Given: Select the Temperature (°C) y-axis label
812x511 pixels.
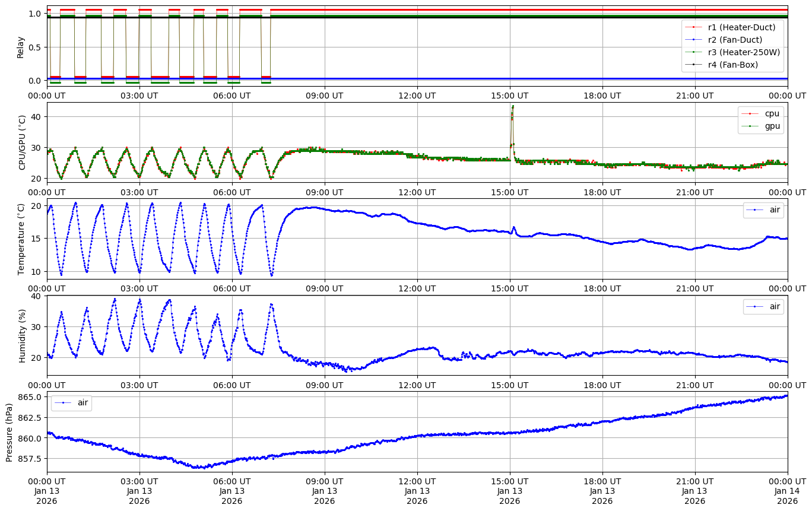Looking at the screenshot, I should pos(21,239).
